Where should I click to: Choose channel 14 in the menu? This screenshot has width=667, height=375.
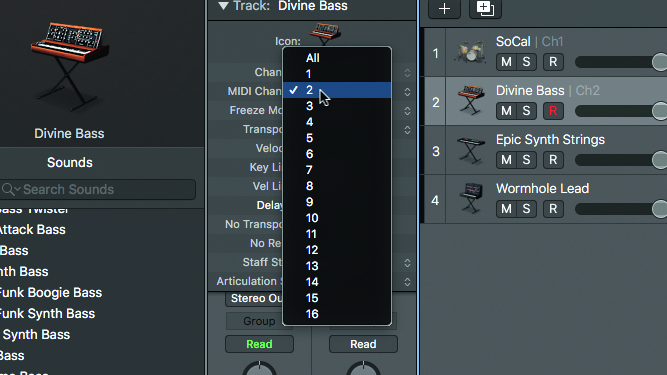pos(337,282)
